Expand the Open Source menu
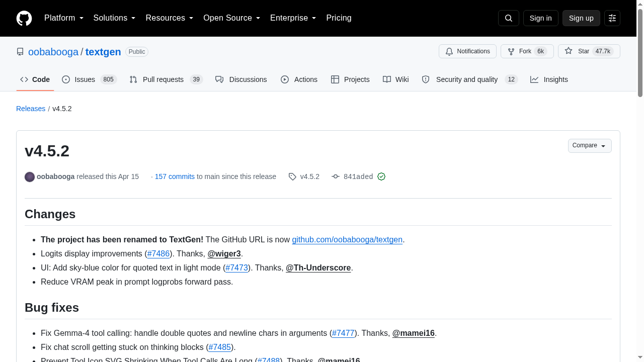 click(232, 18)
